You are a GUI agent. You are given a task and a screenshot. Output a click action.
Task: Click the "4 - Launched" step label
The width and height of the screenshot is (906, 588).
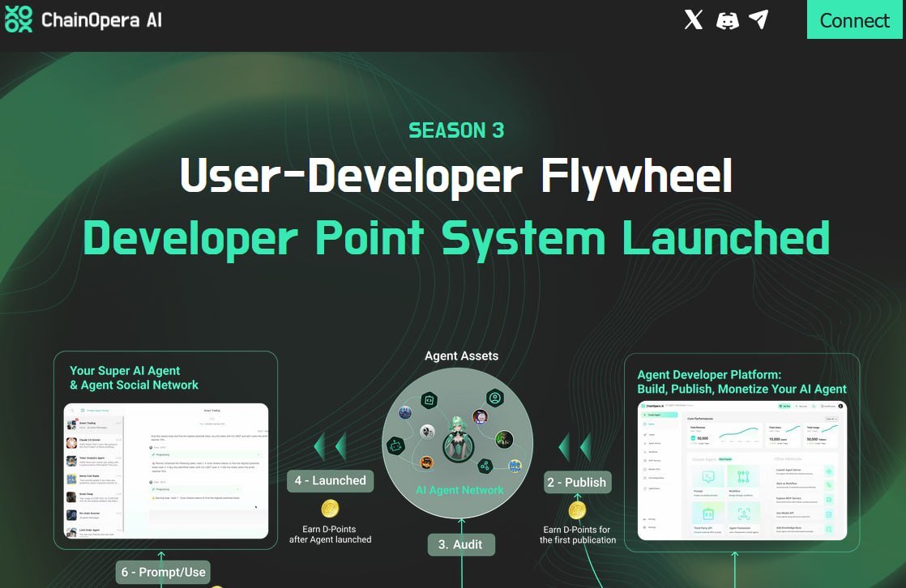tap(331, 480)
